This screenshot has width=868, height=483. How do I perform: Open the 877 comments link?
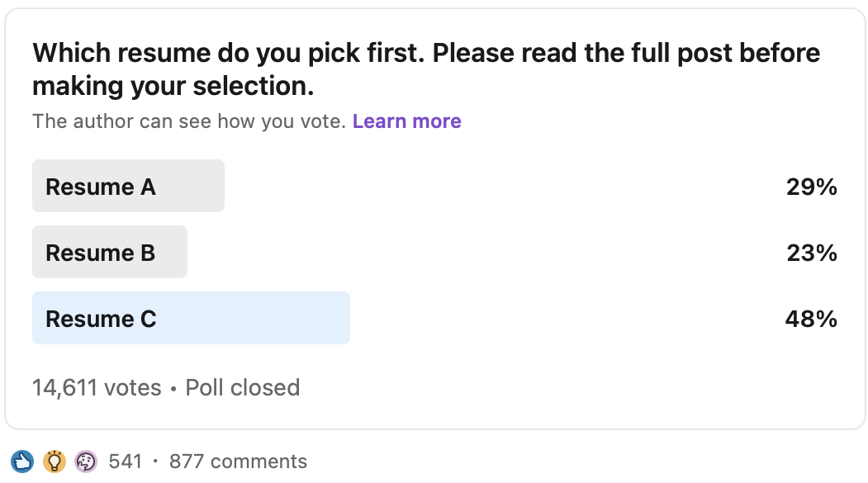click(x=238, y=462)
